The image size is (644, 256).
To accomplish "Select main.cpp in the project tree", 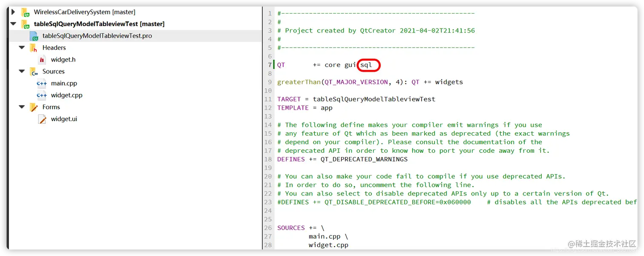I will tap(63, 83).
